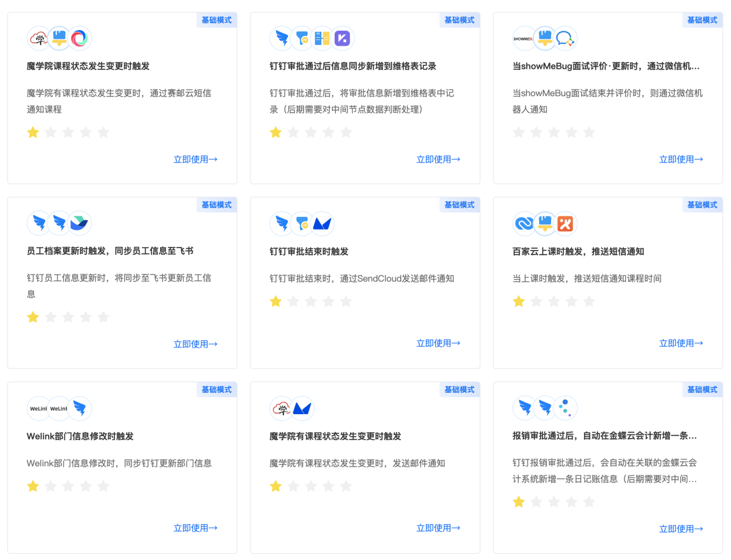Screen dimensions: 731x560
Task: Click the DingTalk approval icon in 钉钉审批结束时触发 card
Action: [302, 223]
